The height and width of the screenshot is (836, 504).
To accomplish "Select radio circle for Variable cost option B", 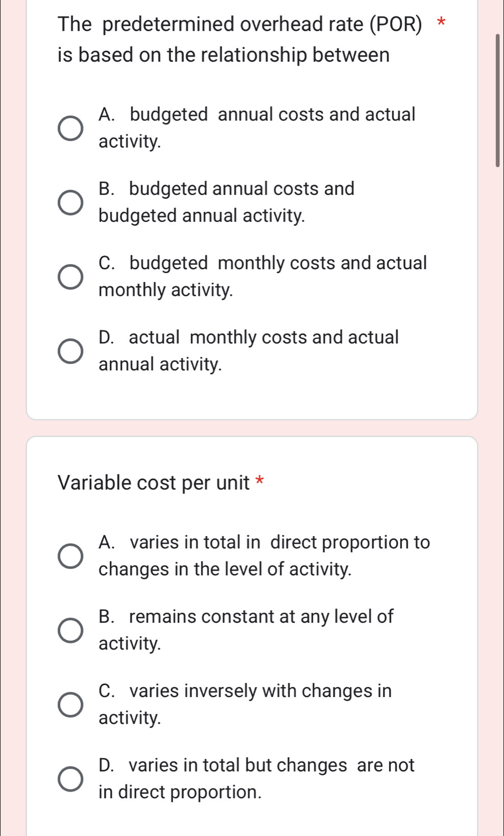I will [x=70, y=631].
